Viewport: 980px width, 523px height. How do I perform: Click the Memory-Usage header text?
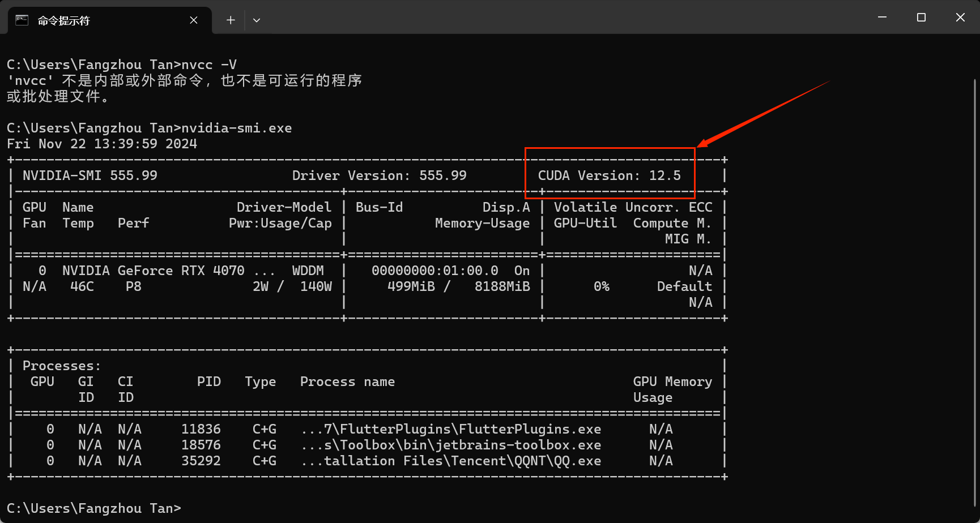pos(483,223)
